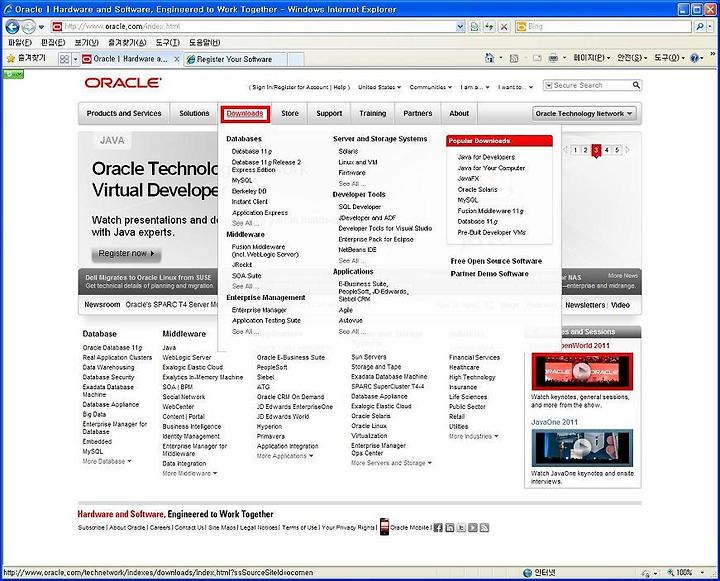
Task: Expand the Quick Tabs list dropdown arrow
Action: click(x=75, y=59)
